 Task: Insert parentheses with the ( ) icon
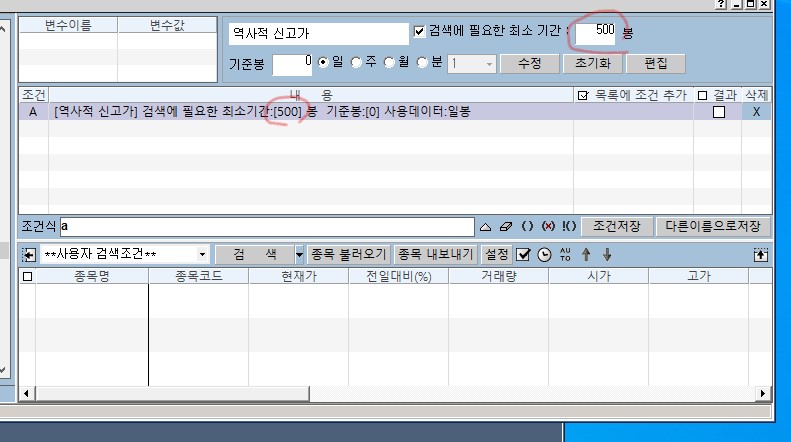point(527,227)
